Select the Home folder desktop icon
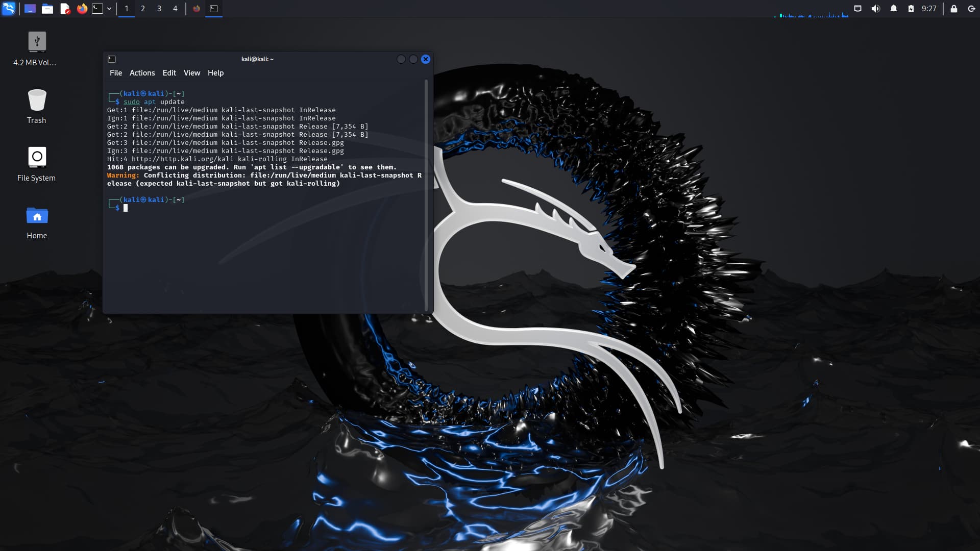Screen dimensions: 980x551 37,222
